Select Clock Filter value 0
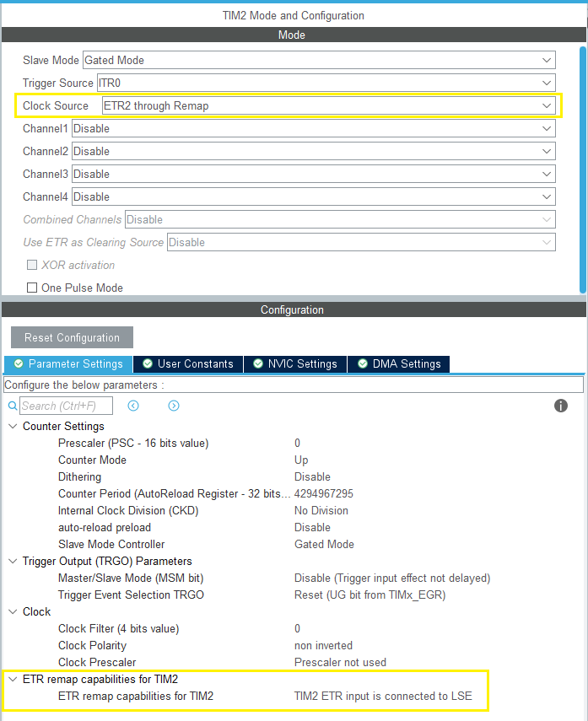This screenshot has height=721, width=588. pos(297,628)
